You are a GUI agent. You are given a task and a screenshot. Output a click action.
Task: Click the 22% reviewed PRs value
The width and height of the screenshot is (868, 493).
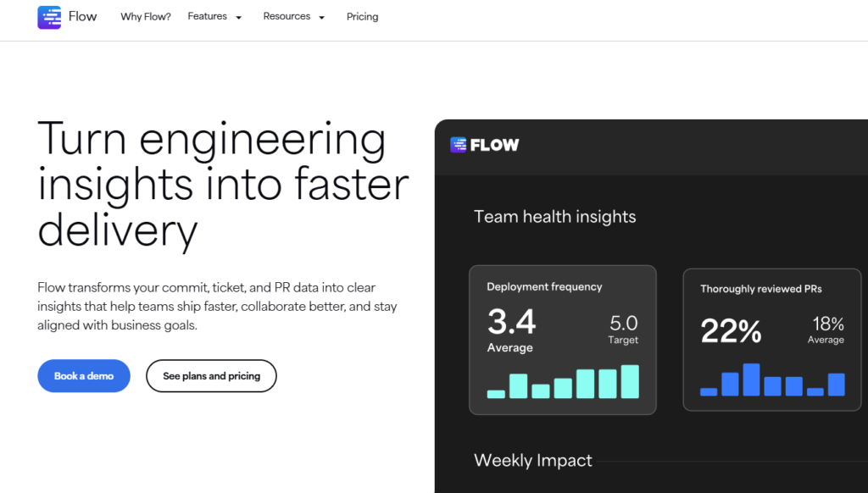coord(731,331)
